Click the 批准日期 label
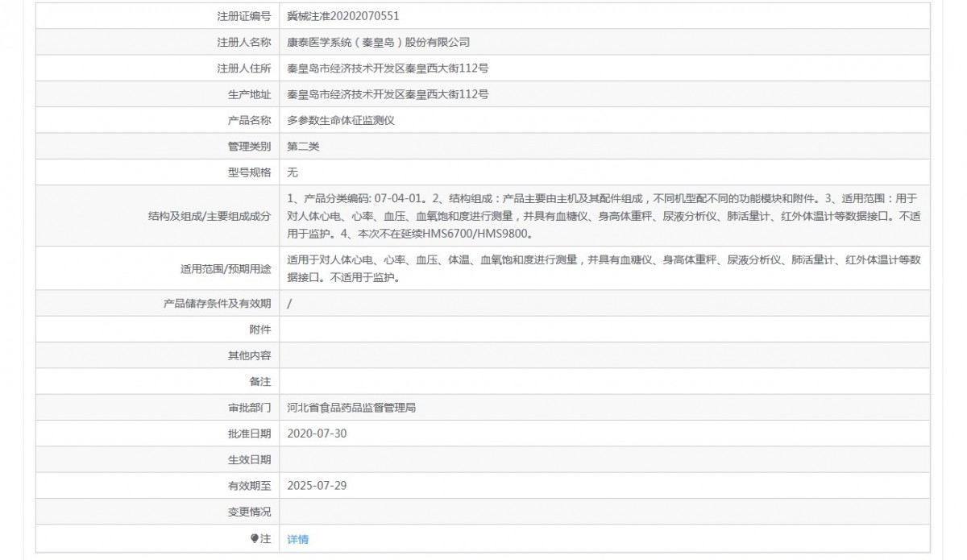967x560 pixels. [x=250, y=433]
